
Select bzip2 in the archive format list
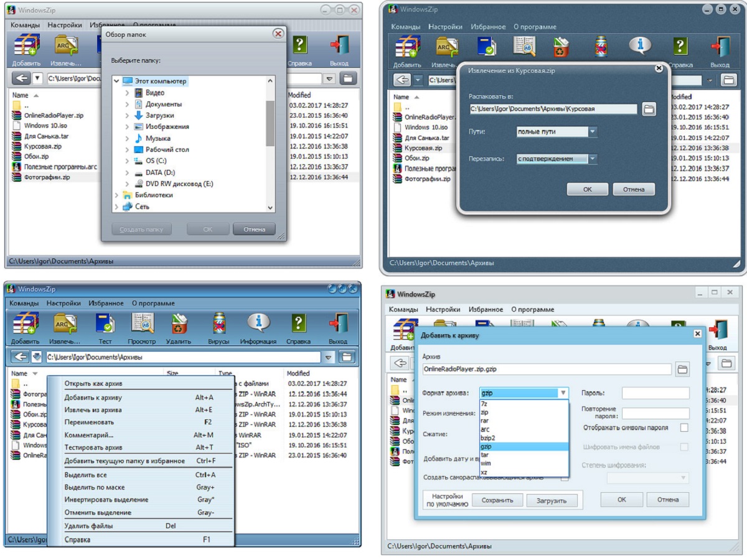pyautogui.click(x=487, y=438)
